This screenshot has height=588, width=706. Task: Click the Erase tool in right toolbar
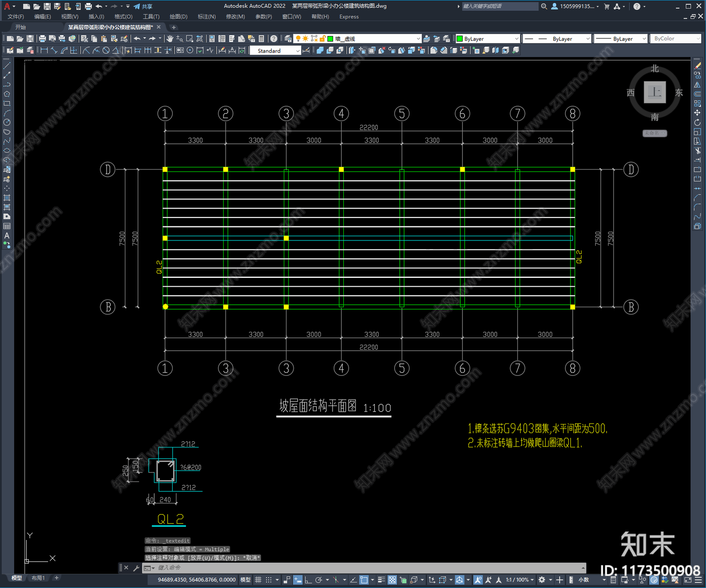coord(697,66)
